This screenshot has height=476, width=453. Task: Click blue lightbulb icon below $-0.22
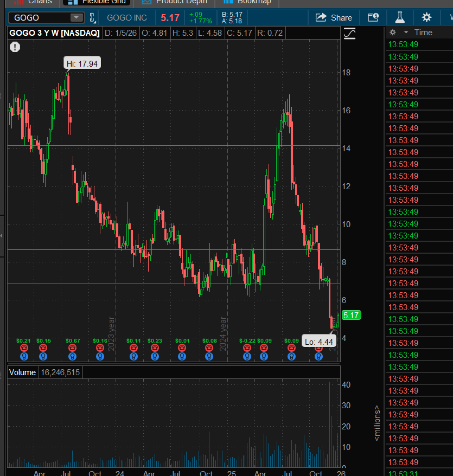coord(247,356)
